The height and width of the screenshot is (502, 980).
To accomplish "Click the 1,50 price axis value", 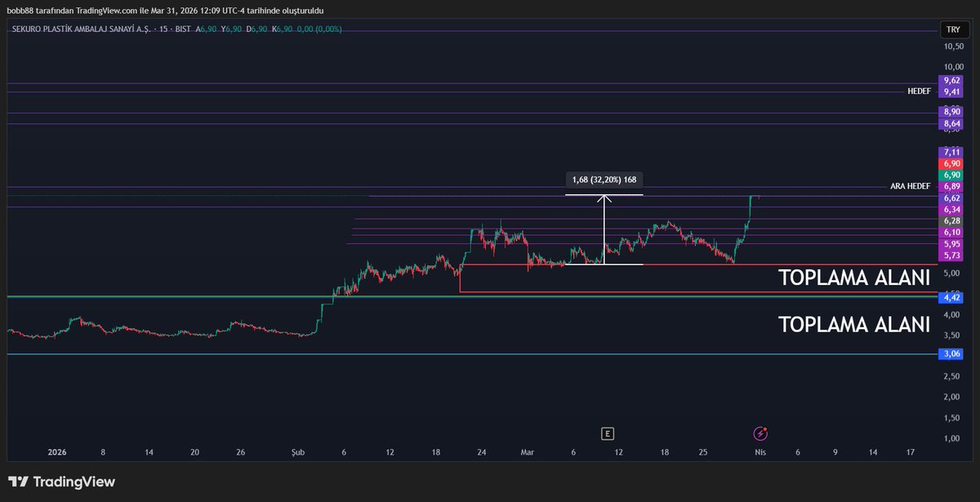I will tap(952, 418).
